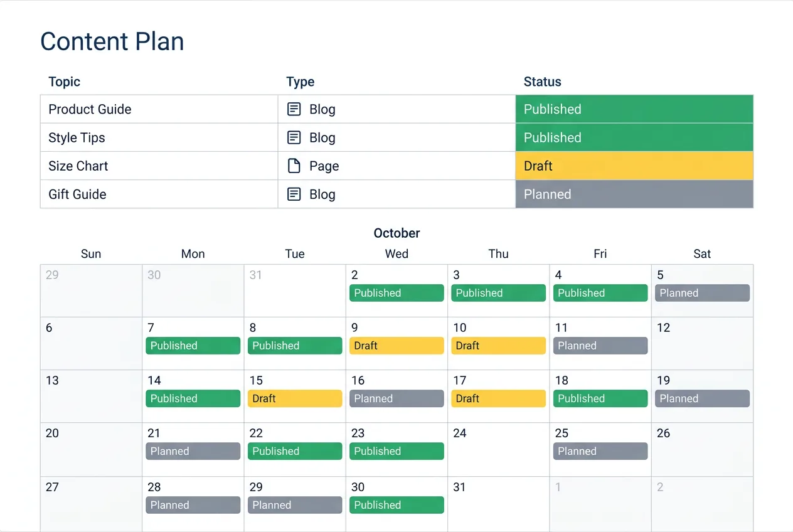This screenshot has width=793, height=532.
Task: Click the Draft badge on October 9
Action: point(396,345)
